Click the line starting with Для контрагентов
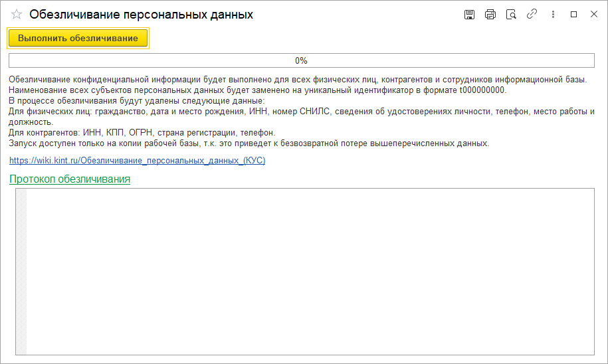Screen dimensions: 608x364 click(x=142, y=133)
